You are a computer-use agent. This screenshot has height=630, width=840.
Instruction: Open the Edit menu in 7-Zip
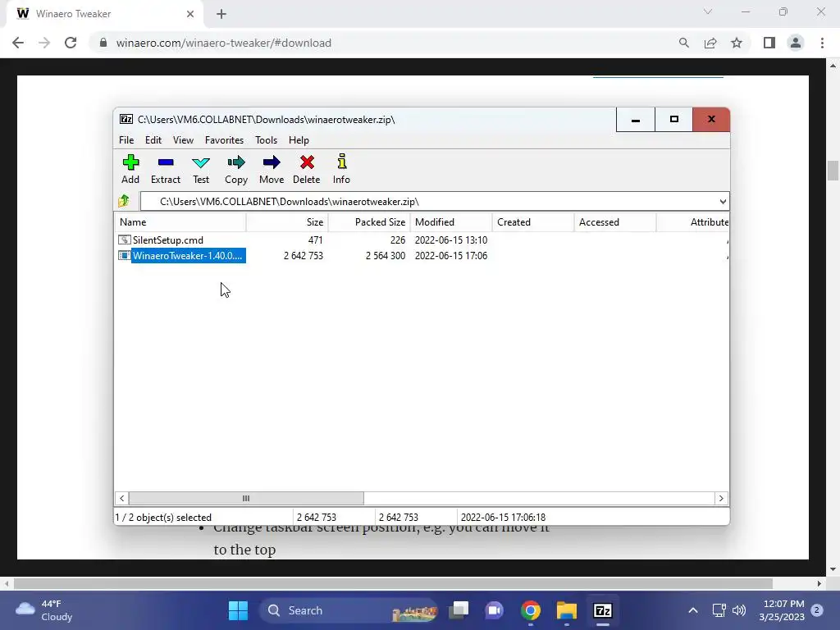click(x=153, y=139)
